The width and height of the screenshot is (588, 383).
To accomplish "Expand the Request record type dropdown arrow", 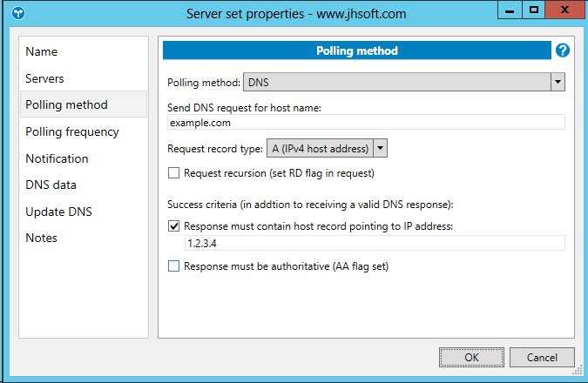I will pos(381,148).
